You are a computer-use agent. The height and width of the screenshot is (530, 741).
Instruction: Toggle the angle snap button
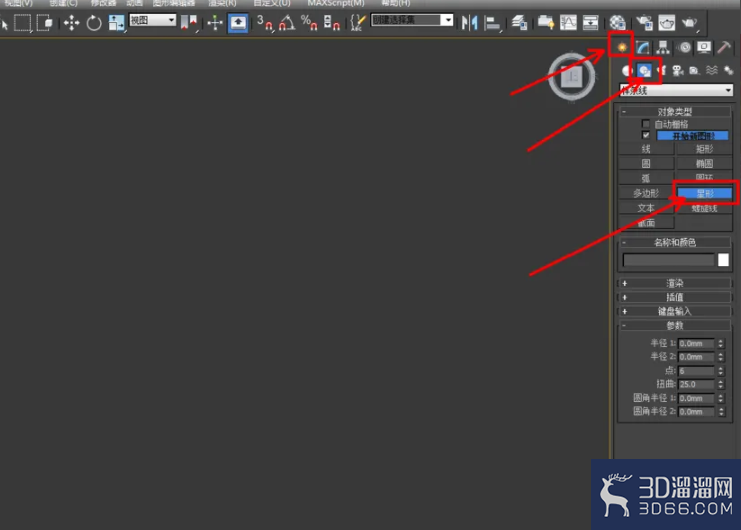point(287,22)
